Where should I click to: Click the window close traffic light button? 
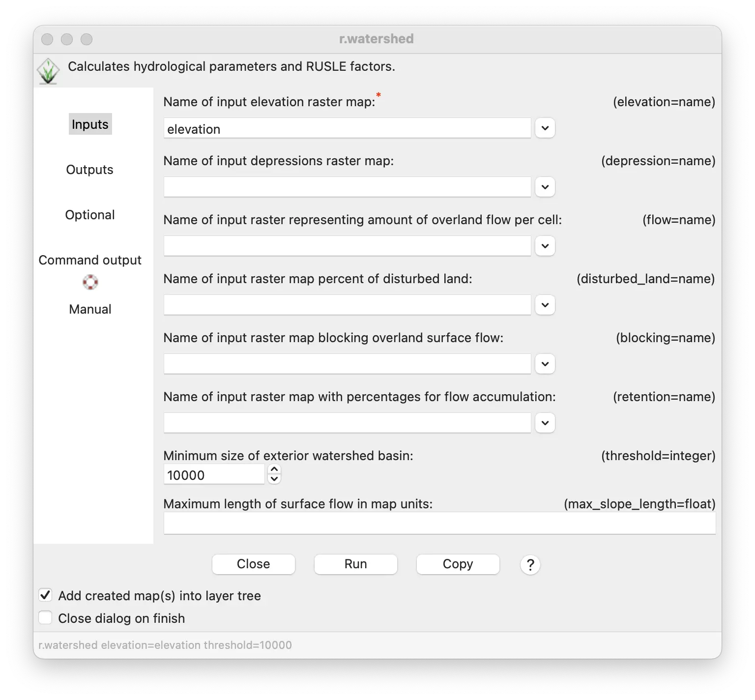(47, 39)
